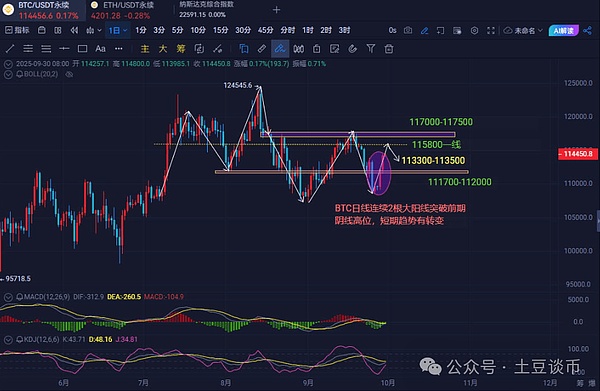Open the 指标 indicators button
Viewport: 600px width, 391px height.
[17, 30]
